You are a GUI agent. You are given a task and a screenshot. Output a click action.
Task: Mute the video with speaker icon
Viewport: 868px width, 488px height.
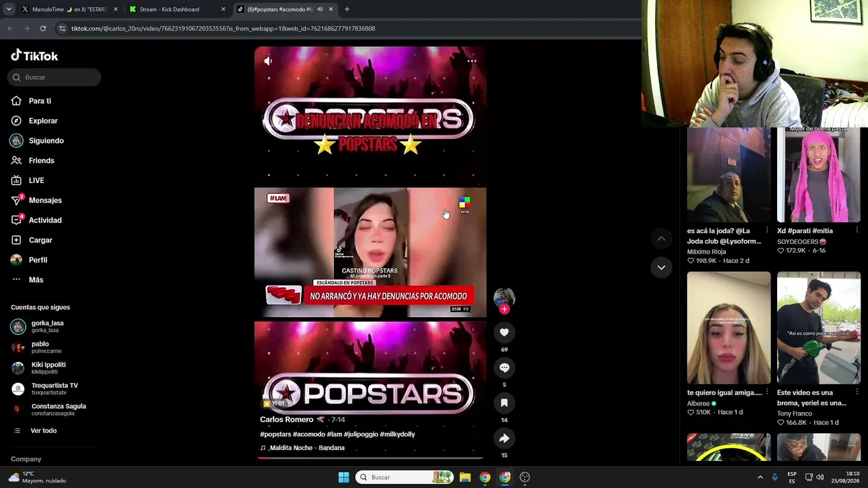(x=268, y=61)
